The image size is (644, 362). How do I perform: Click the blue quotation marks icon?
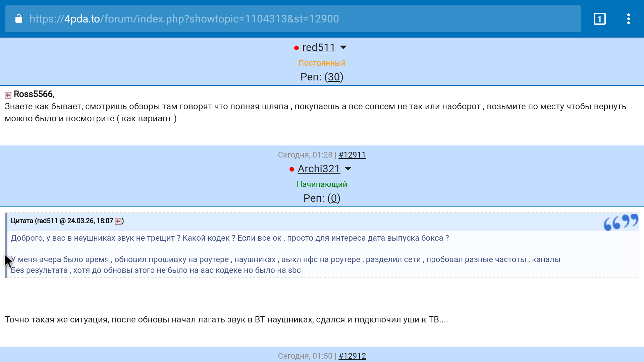(621, 222)
